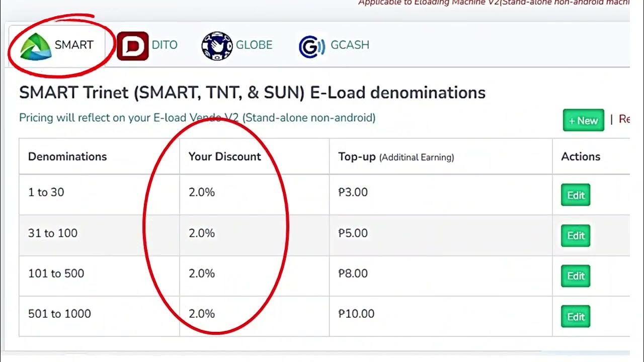The width and height of the screenshot is (644, 362).
Task: Click the Your Discount column header
Action: click(x=224, y=156)
